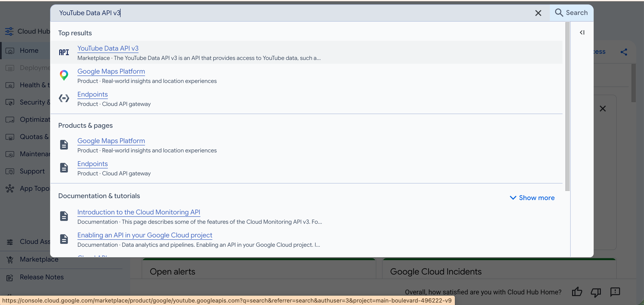
Task: Open Endpoints under Top results
Action: tap(92, 94)
